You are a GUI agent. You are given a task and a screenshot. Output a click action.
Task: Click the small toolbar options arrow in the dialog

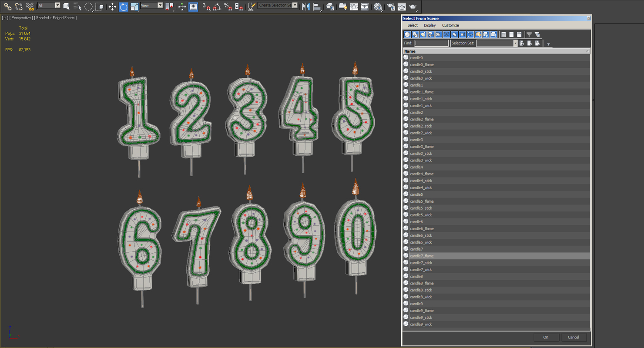click(x=548, y=44)
